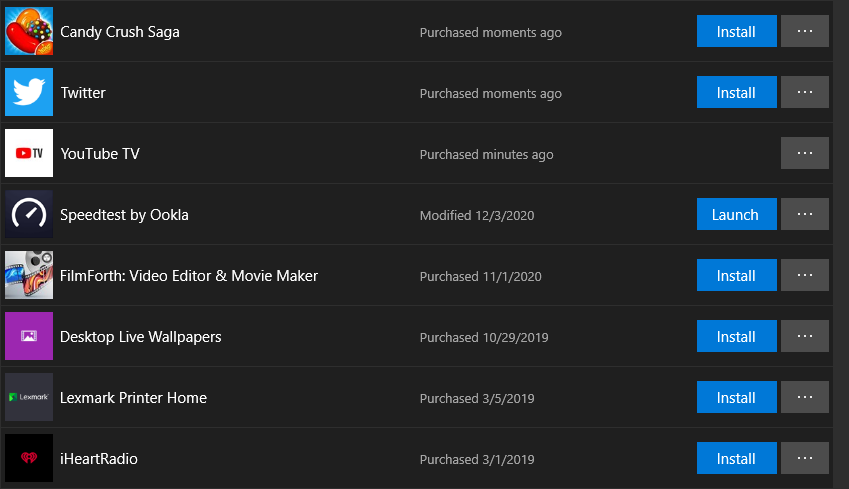Open more options for Candy Crush Saga
Viewport: 849px width, 489px height.
805,31
